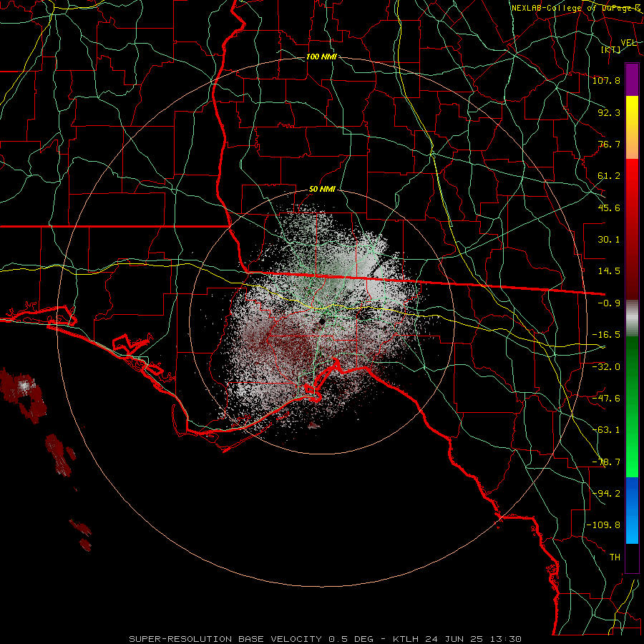Click the 50 NMI range ring label

pyautogui.click(x=322, y=190)
